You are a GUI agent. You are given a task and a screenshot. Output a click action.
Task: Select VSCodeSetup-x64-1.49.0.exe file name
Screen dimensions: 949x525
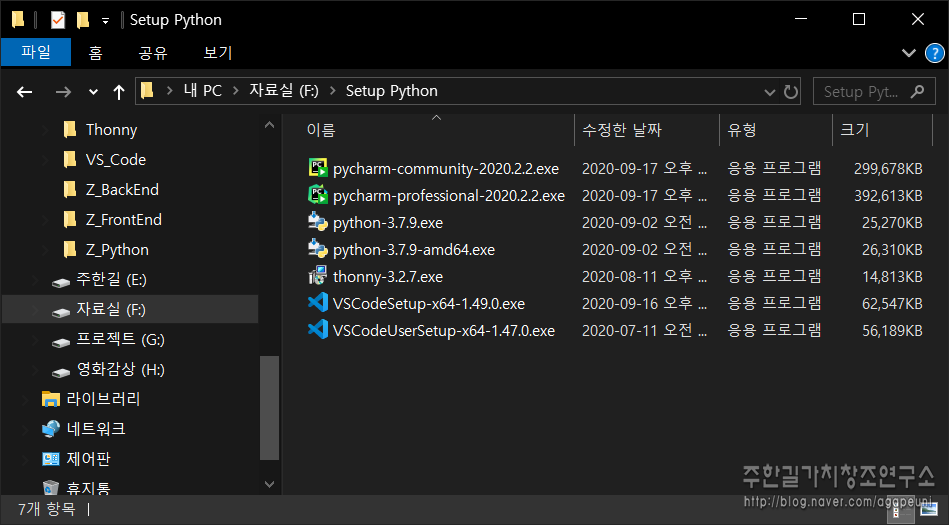429,303
